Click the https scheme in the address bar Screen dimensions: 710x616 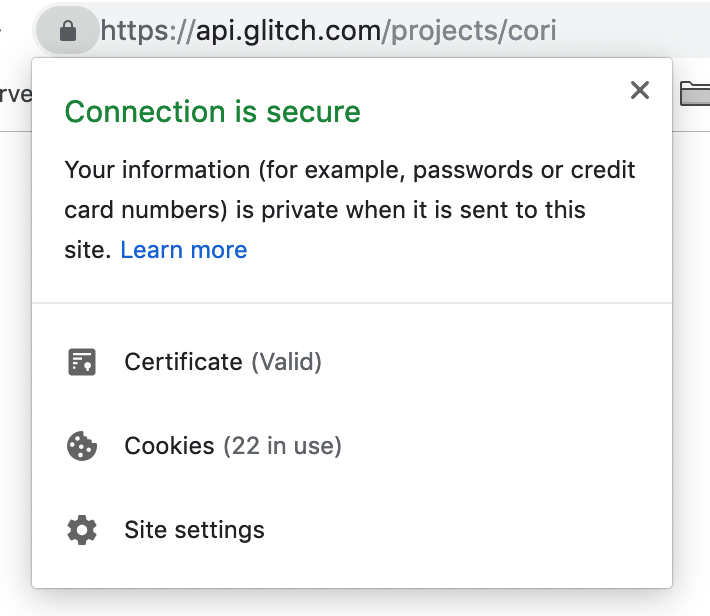[133, 31]
